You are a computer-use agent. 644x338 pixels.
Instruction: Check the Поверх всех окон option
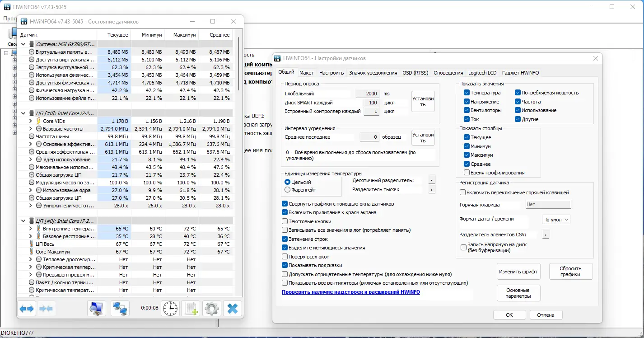tap(285, 257)
